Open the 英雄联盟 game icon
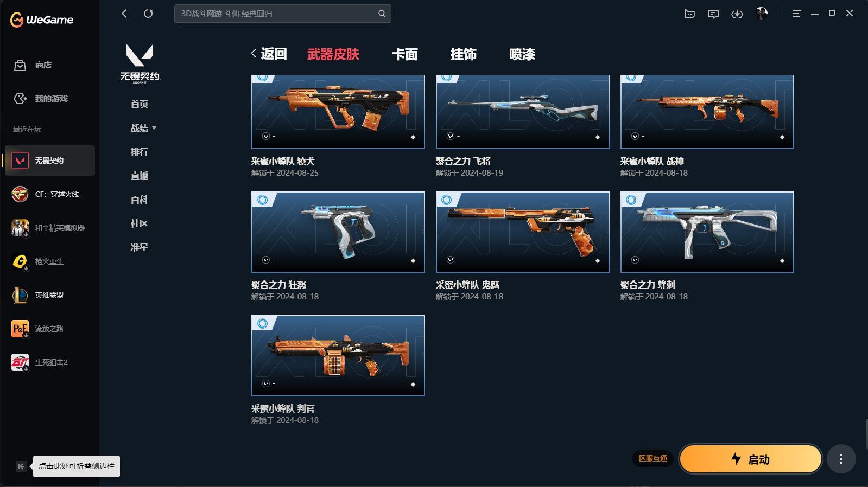The height and width of the screenshot is (487, 868). tap(20, 295)
